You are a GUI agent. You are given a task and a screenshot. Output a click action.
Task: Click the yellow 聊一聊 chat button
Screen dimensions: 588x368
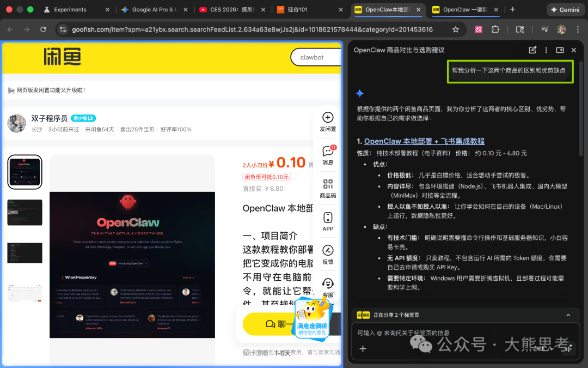279,324
